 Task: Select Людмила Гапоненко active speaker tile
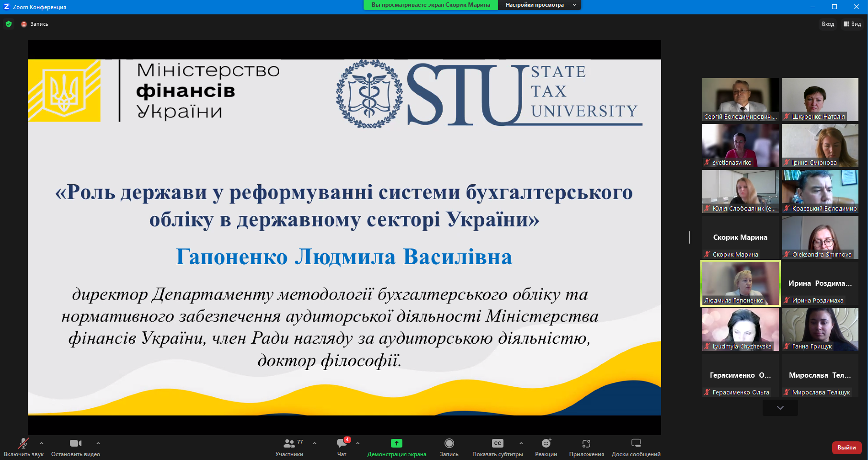(x=741, y=283)
